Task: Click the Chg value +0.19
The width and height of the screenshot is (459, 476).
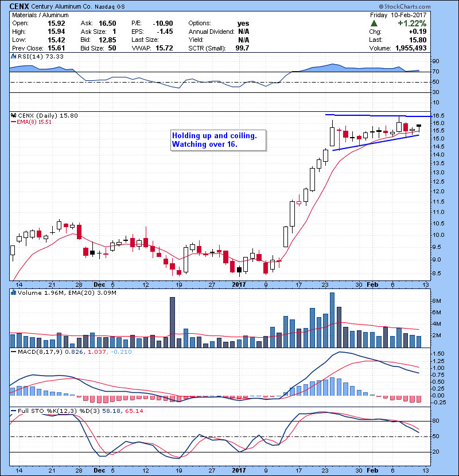Action: click(x=417, y=32)
